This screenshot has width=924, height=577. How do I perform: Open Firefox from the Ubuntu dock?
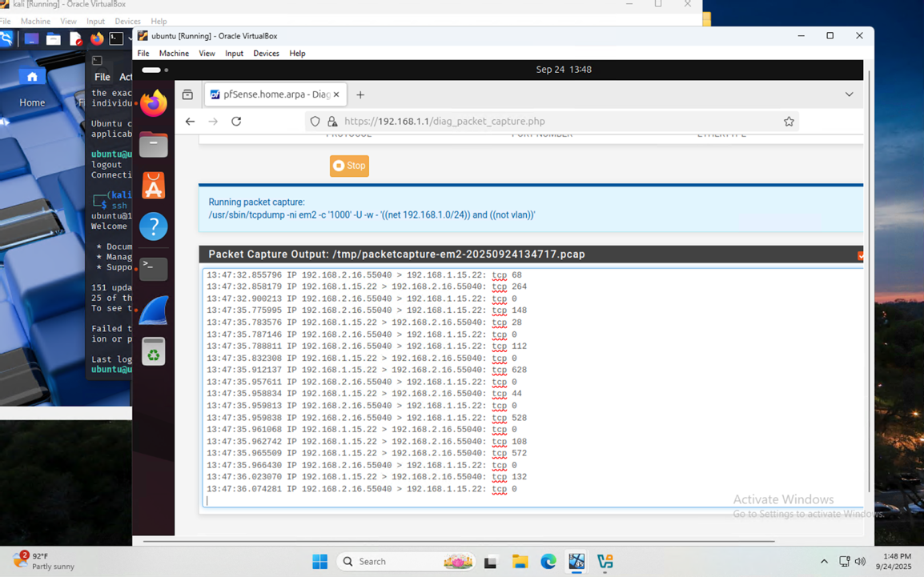click(x=153, y=103)
